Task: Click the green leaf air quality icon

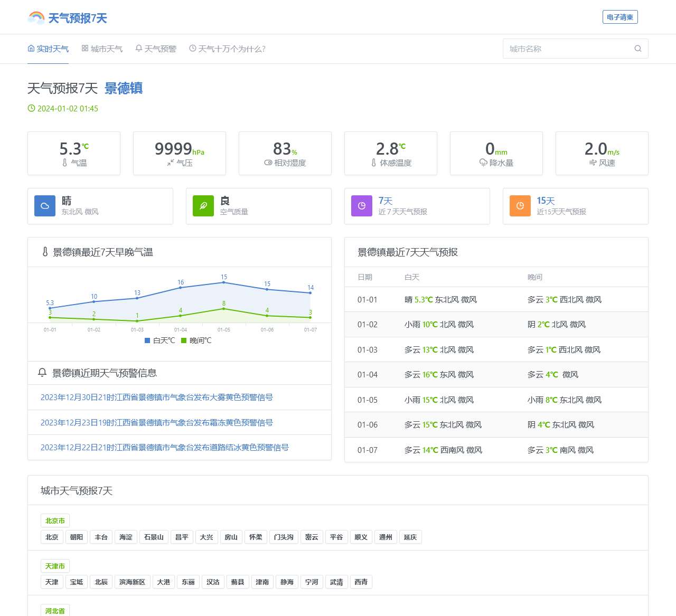Action: tap(203, 206)
